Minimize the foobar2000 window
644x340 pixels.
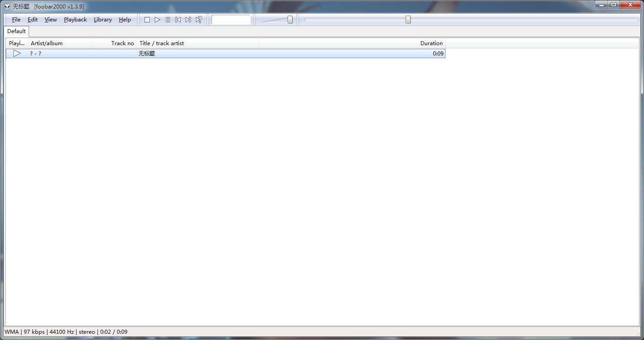602,5
